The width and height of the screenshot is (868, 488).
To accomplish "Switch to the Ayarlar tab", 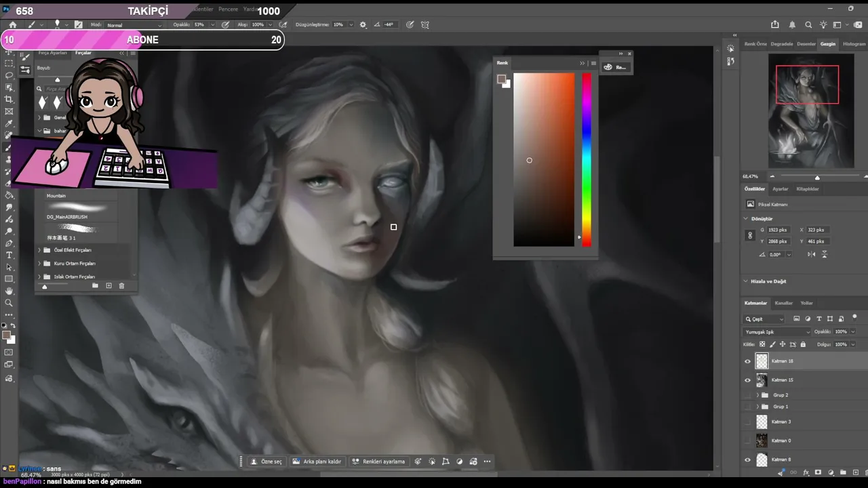I will click(781, 189).
